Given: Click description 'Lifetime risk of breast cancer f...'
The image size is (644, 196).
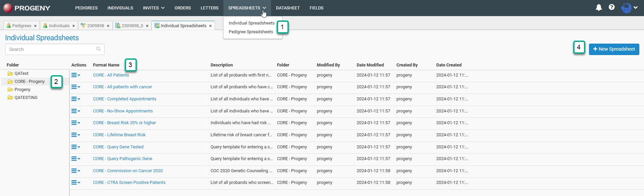Looking at the screenshot, I should (x=241, y=135).
